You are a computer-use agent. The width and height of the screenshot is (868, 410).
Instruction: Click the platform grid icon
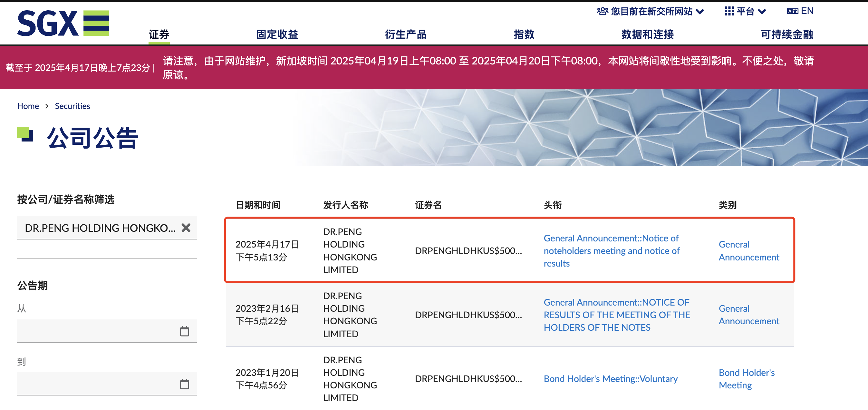pyautogui.click(x=729, y=11)
